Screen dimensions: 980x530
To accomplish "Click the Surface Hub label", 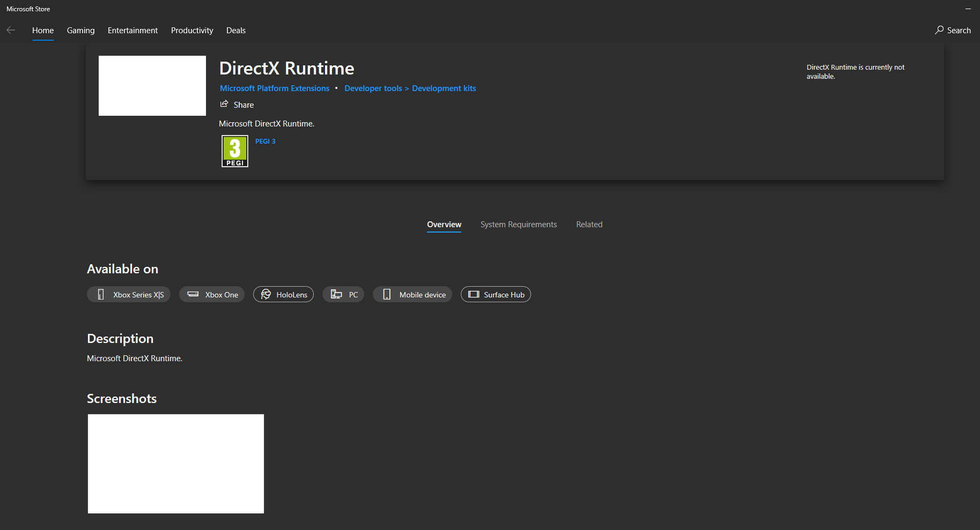I will [504, 295].
